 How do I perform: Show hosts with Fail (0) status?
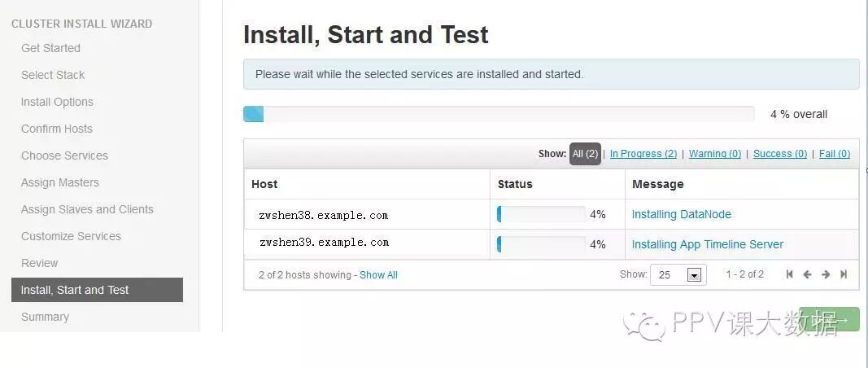point(834,154)
